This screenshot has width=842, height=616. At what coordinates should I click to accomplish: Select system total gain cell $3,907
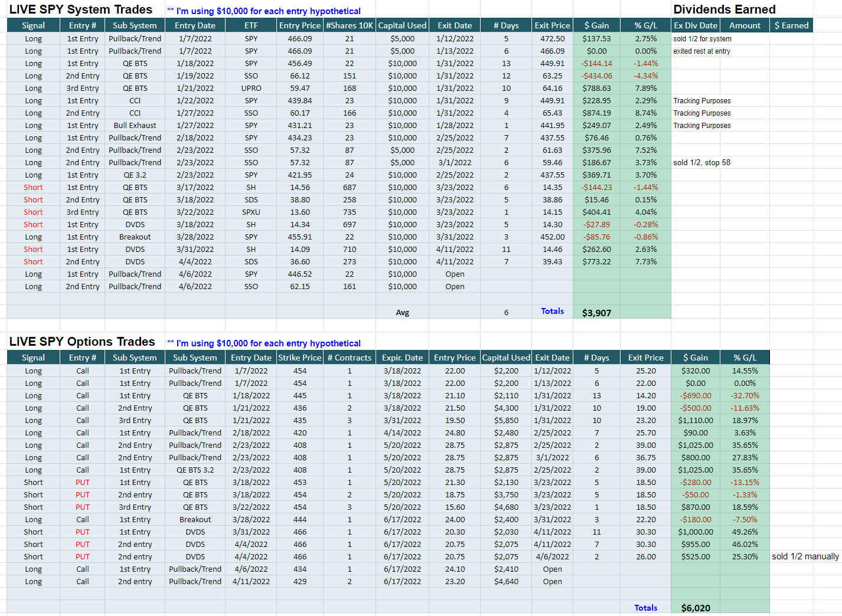pos(596,313)
